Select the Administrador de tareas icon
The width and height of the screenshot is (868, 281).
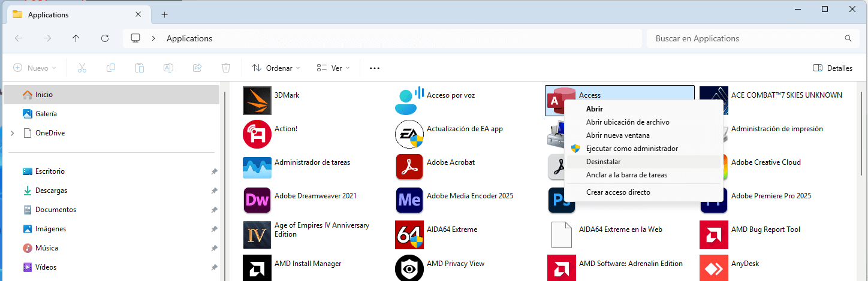[257, 168]
